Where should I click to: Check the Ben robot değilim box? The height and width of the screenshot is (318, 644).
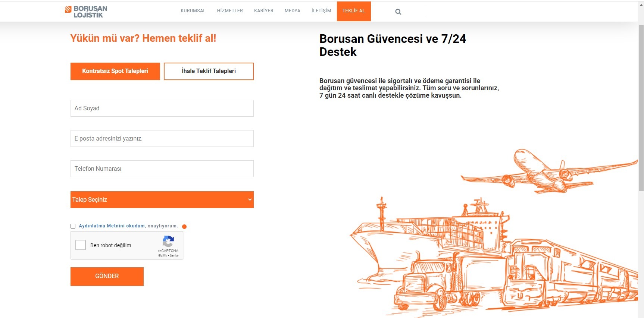(x=81, y=245)
